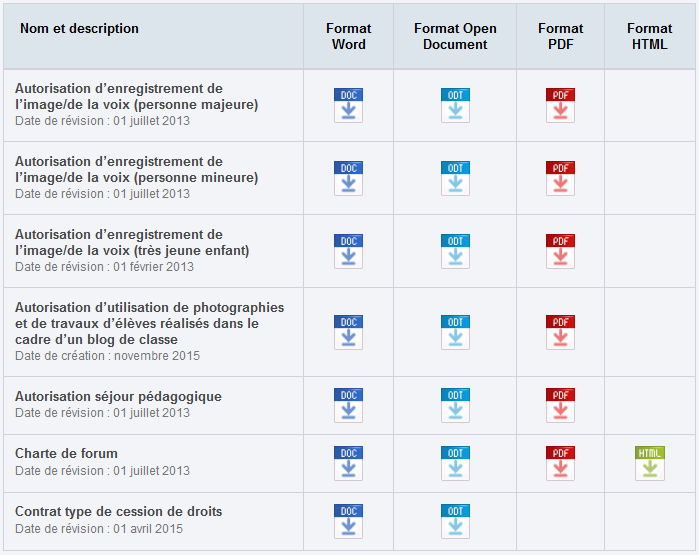Viewport: 699px width, 555px height.
Task: Download PDF for séjour pédagogique authorization
Action: [560, 405]
